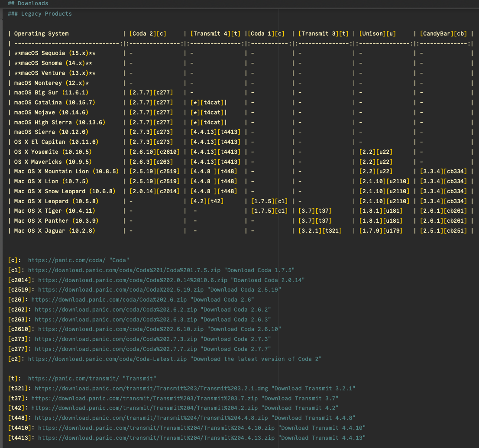Click the '[2.6.3][c263]' cell in Mavericks row
This screenshot has width=479, height=448.
coord(151,162)
